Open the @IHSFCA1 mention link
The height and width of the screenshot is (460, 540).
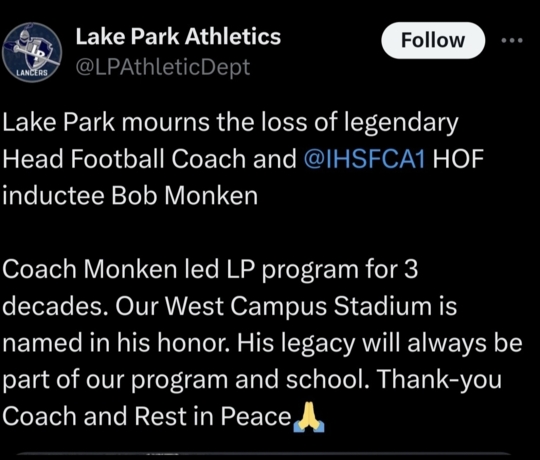365,159
